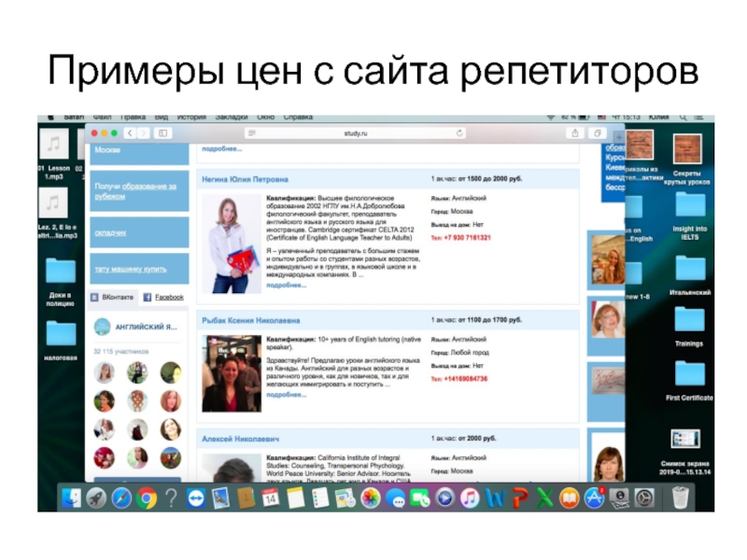Image resolution: width=747 pixels, height=560 pixels.
Task: Select Insight into IELTS desktop folder
Action: 690,217
